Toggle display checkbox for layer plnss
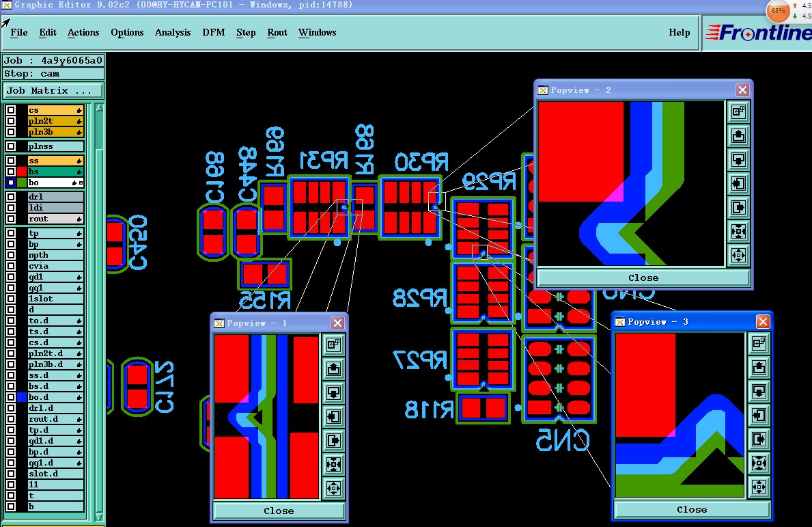This screenshot has width=812, height=527. 11,146
